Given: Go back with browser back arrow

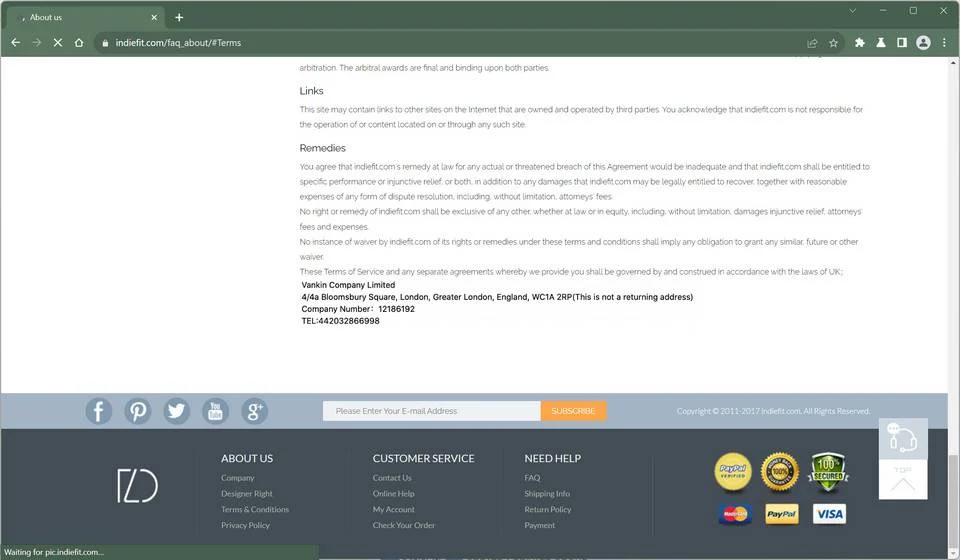Looking at the screenshot, I should coord(16,43).
